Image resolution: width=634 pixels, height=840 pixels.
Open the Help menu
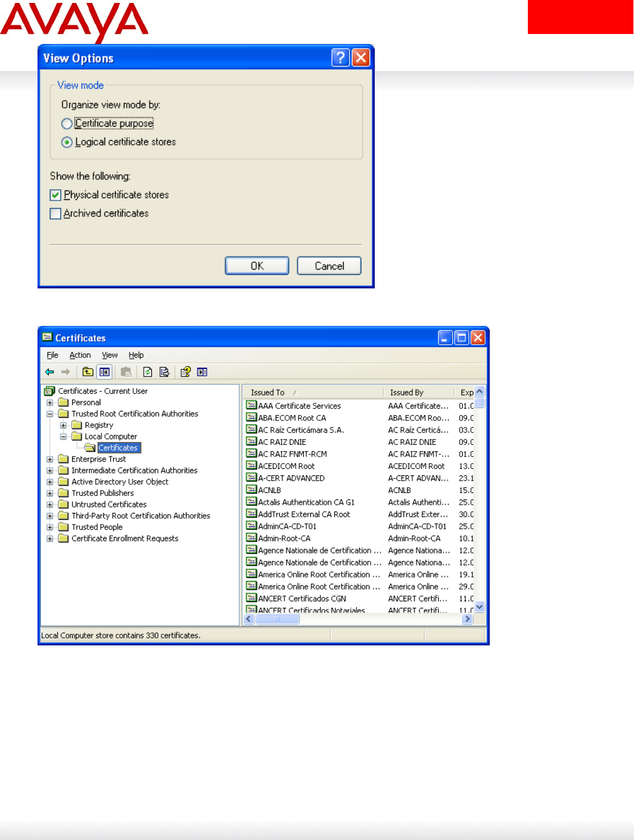tap(136, 355)
